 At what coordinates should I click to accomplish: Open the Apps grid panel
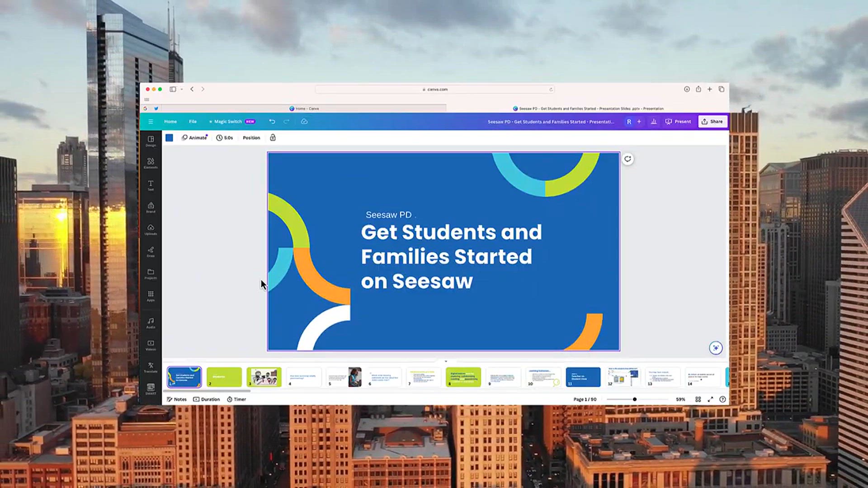(x=151, y=296)
